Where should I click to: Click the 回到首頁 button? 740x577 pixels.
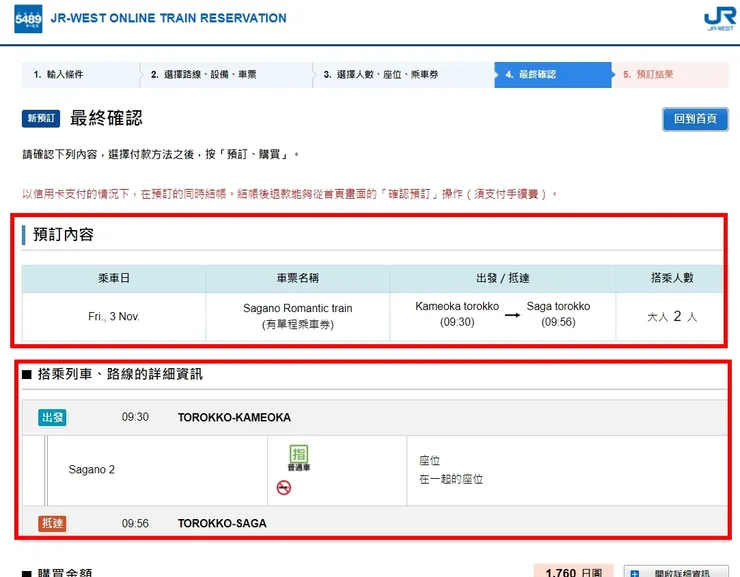[695, 119]
